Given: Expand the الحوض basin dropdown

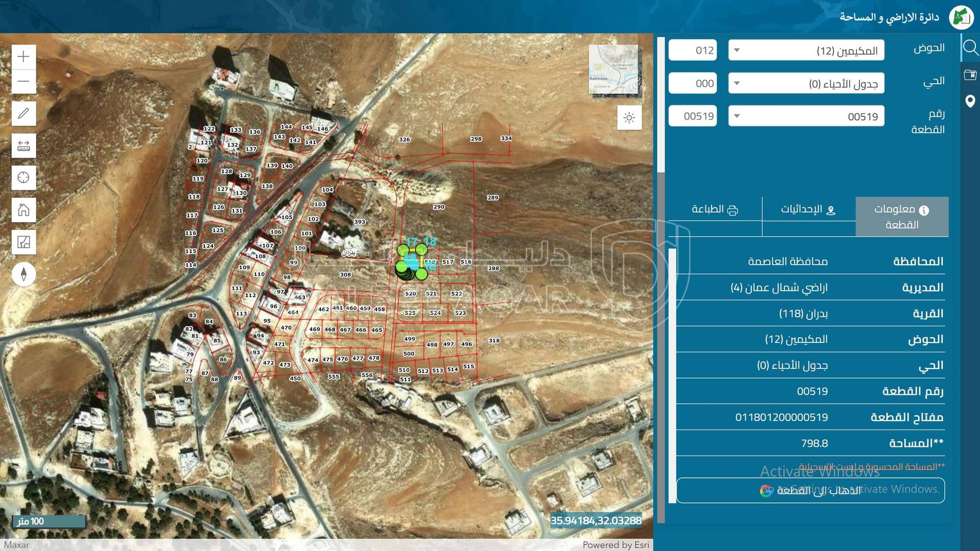Looking at the screenshot, I should [x=805, y=51].
